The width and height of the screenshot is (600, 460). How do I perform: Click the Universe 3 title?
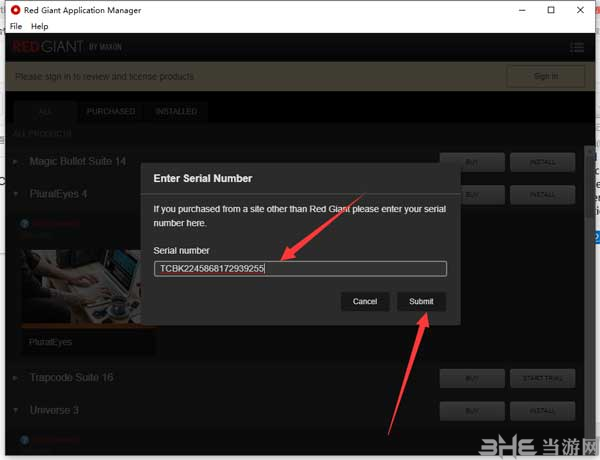click(54, 410)
